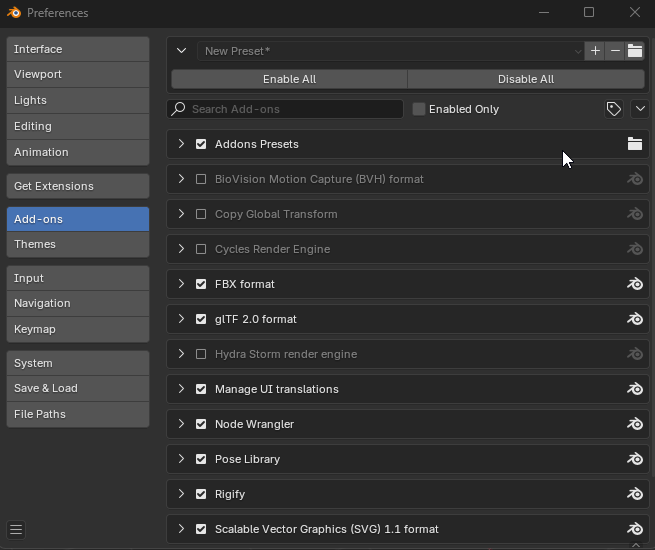Viewport: 655px width, 550px height.
Task: Uncheck the FBX format add-on
Action: [x=201, y=284]
